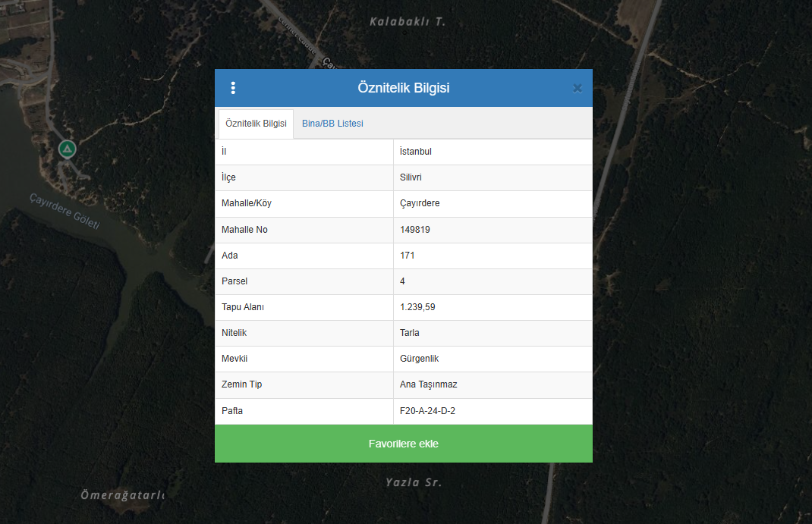Select the Çayırdere neighborhood value
Viewport: 812px width, 524px height.
coord(420,203)
